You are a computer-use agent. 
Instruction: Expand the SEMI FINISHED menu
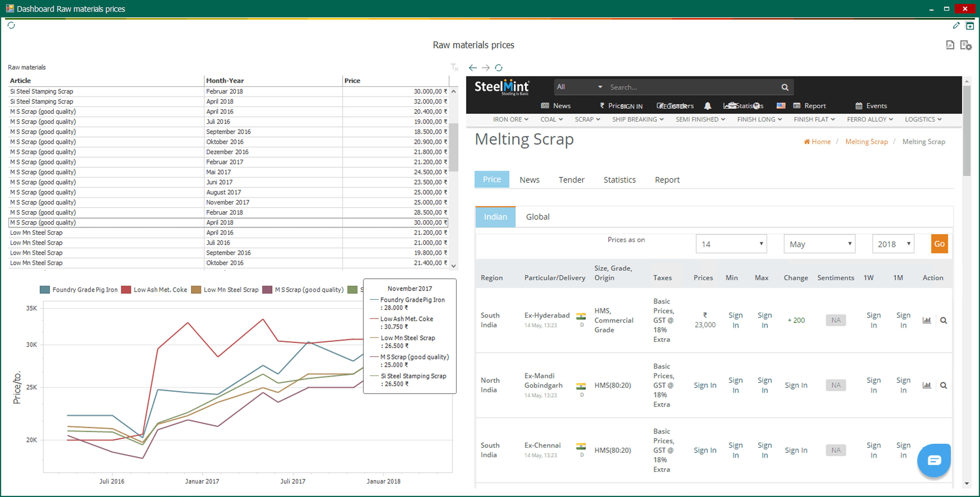click(x=700, y=119)
